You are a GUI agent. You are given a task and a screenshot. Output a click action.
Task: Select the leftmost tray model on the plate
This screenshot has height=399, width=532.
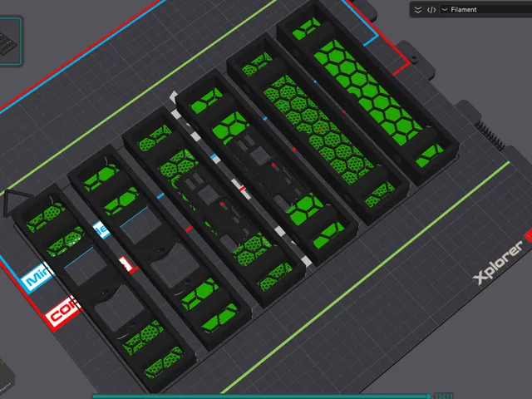(x=103, y=288)
